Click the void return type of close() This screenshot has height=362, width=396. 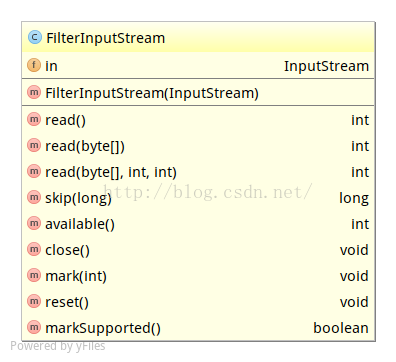coord(354,250)
